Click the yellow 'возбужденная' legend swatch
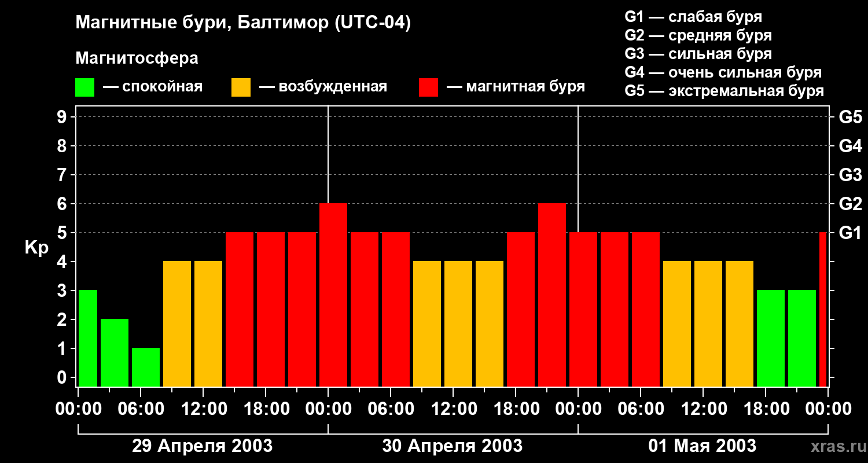This screenshot has width=868, height=463. click(x=241, y=87)
